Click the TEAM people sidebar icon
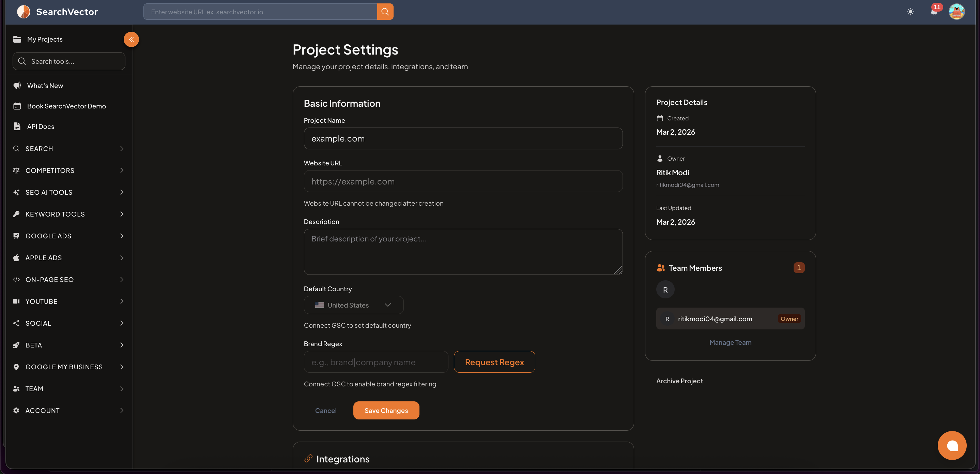 (x=16, y=389)
